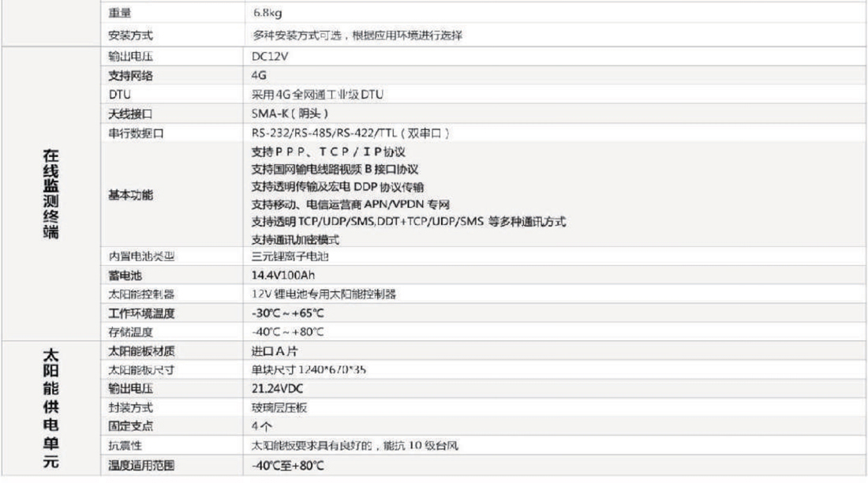Click the '太阳能供电单元' section header
The height and width of the screenshot is (483, 868).
pos(51,408)
